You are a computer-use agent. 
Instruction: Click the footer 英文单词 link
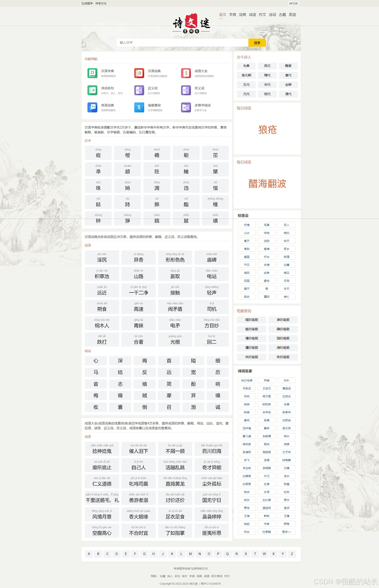(217, 576)
